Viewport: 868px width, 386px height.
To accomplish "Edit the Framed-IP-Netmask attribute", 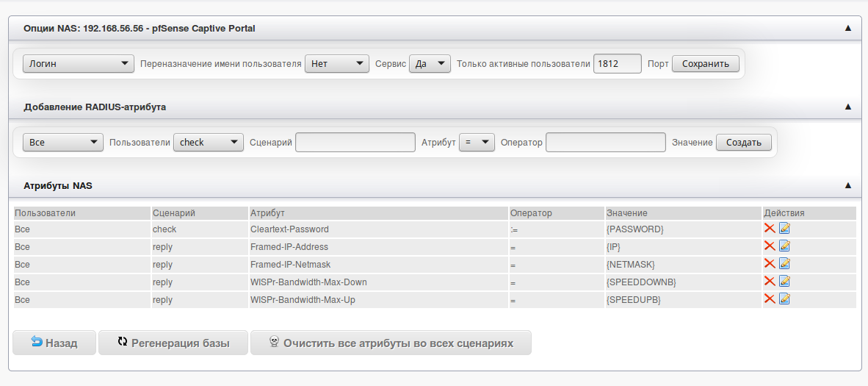I will [x=784, y=264].
